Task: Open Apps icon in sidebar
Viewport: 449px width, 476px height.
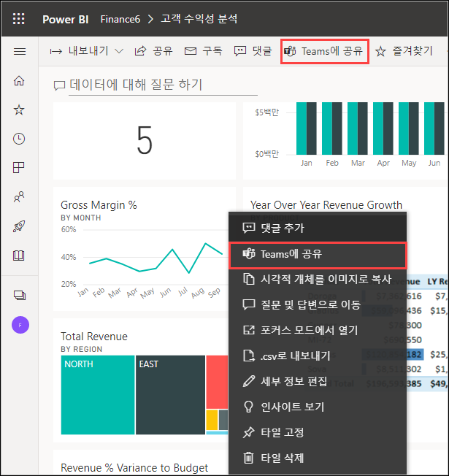Action: click(x=19, y=168)
